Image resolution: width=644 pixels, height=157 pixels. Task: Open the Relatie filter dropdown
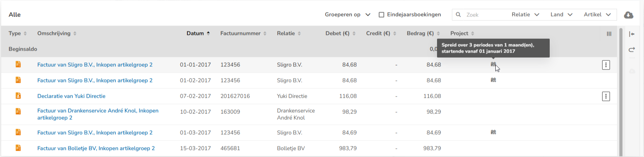[525, 15]
